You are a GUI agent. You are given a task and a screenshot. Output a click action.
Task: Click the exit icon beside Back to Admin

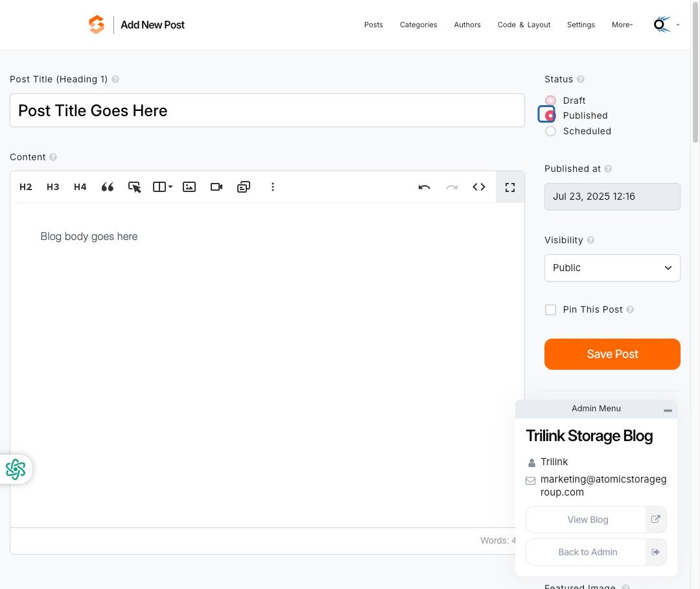pyautogui.click(x=656, y=552)
